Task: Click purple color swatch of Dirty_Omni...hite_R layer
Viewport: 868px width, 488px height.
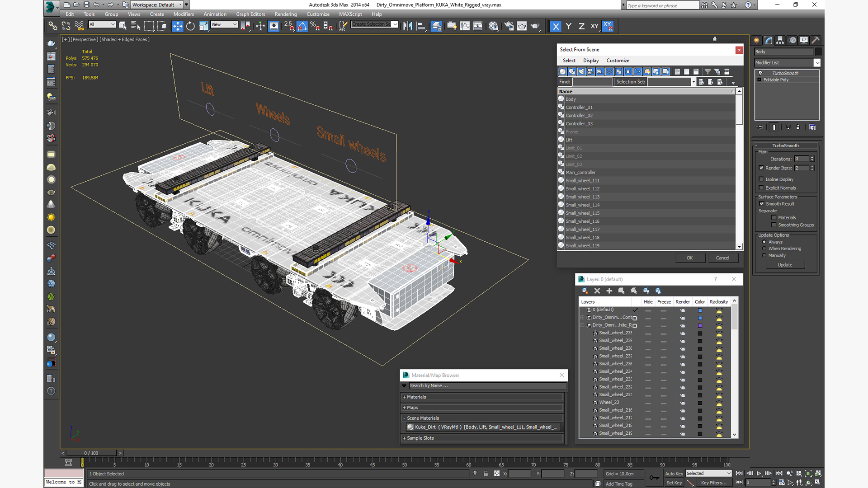Action: (700, 326)
